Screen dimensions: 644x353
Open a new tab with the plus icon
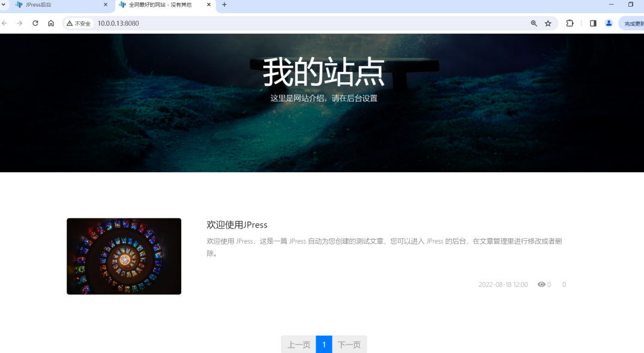224,5
